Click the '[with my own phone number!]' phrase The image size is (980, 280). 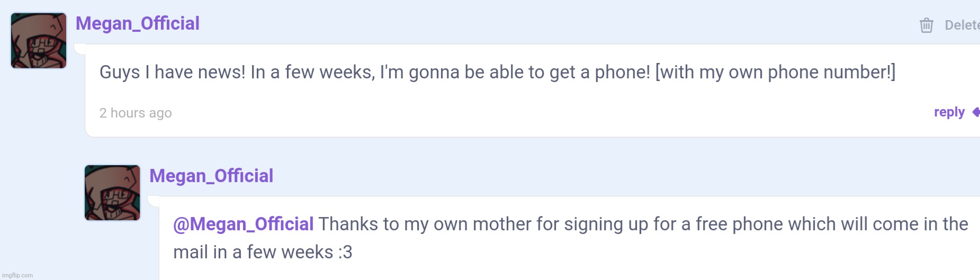776,72
